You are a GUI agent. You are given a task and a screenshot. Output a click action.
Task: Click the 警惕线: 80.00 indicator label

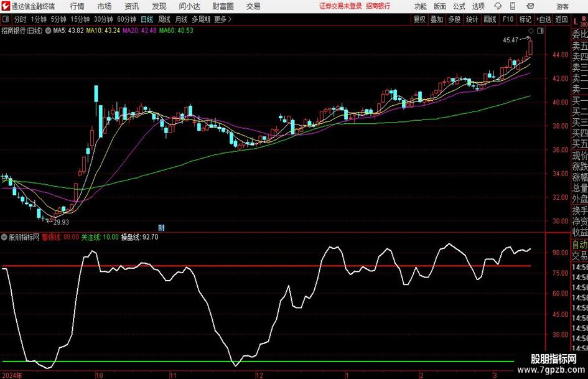coord(60,237)
